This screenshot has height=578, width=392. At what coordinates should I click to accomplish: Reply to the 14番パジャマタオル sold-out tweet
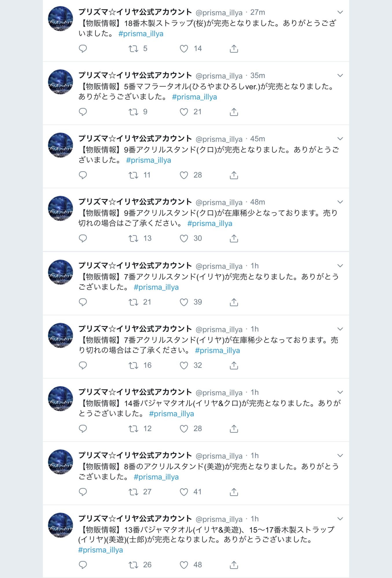click(x=83, y=429)
